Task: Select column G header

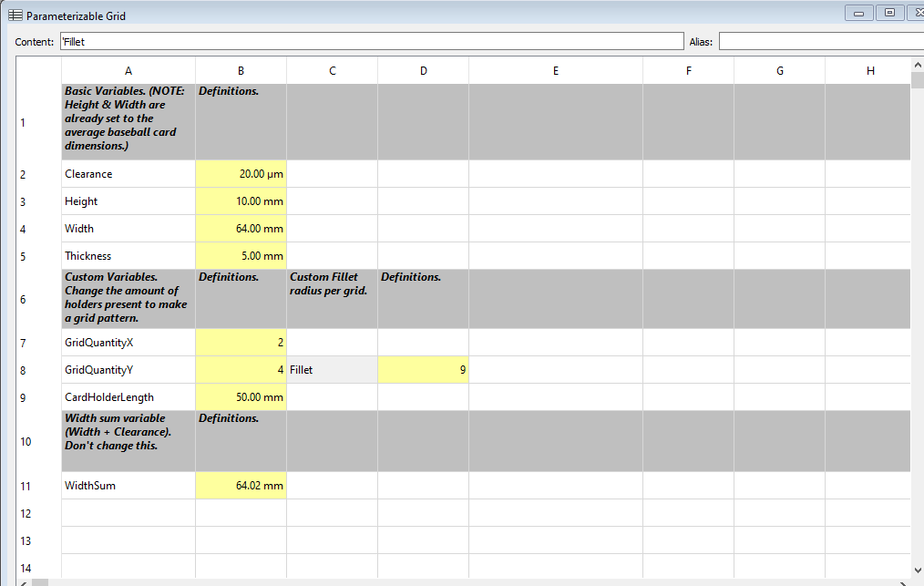Action: pos(780,71)
